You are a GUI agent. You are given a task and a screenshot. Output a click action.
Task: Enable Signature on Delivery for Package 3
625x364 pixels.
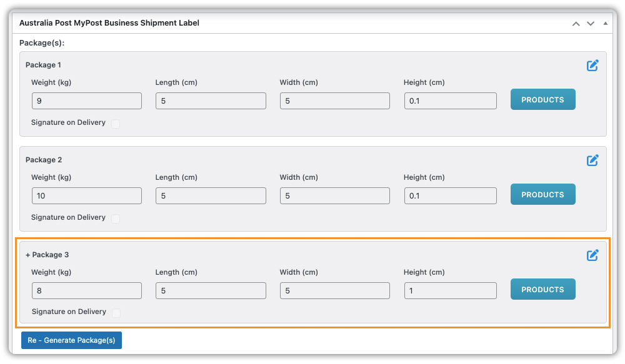click(116, 313)
